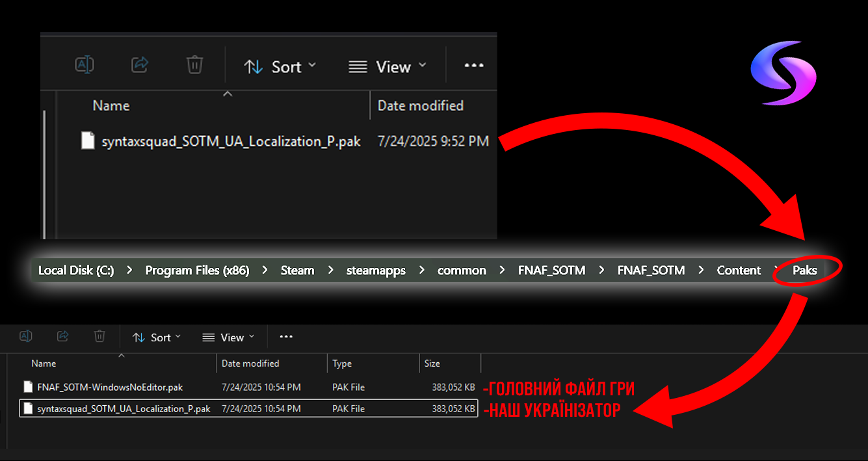
Task: Click the 383,052 KB size in the WindowsNoEditor row
Action: pyautogui.click(x=453, y=388)
